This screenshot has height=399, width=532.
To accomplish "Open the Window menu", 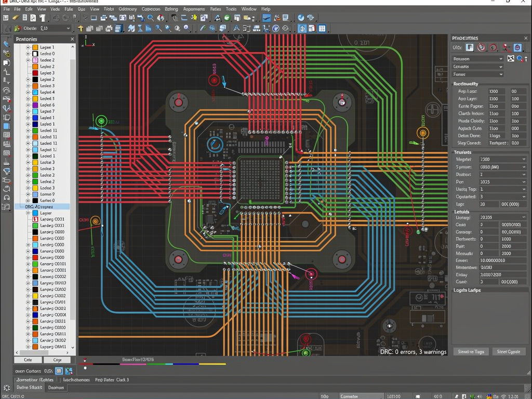I will tap(249, 8).
